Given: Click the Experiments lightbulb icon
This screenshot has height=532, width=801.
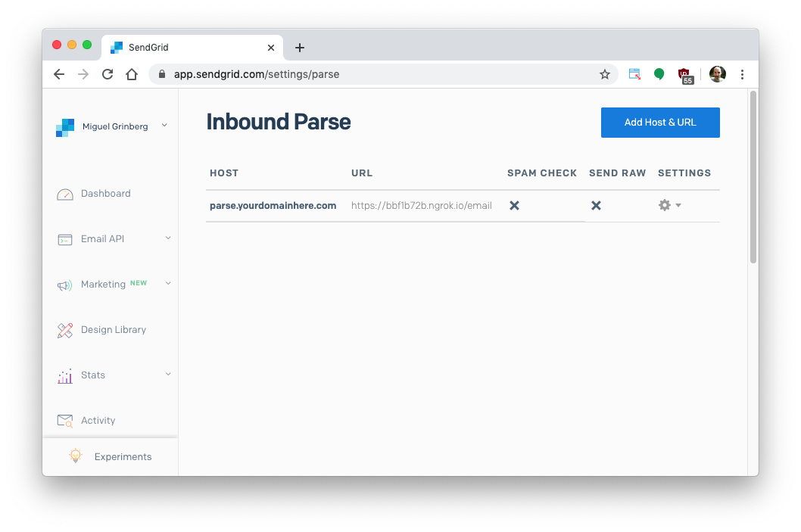Looking at the screenshot, I should pyautogui.click(x=75, y=456).
